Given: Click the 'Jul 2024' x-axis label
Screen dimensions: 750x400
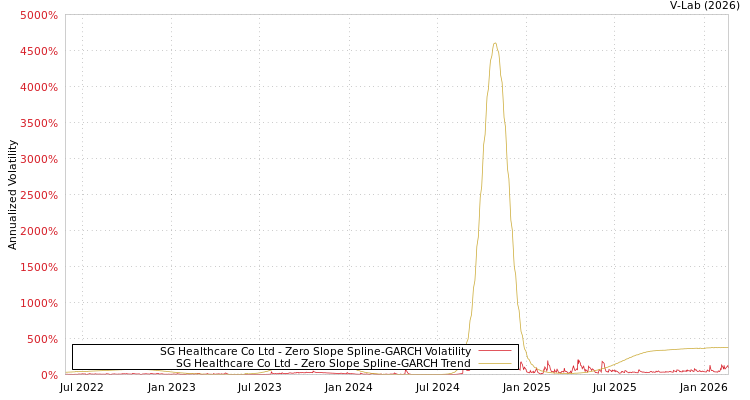Looking at the screenshot, I should click(x=438, y=387).
